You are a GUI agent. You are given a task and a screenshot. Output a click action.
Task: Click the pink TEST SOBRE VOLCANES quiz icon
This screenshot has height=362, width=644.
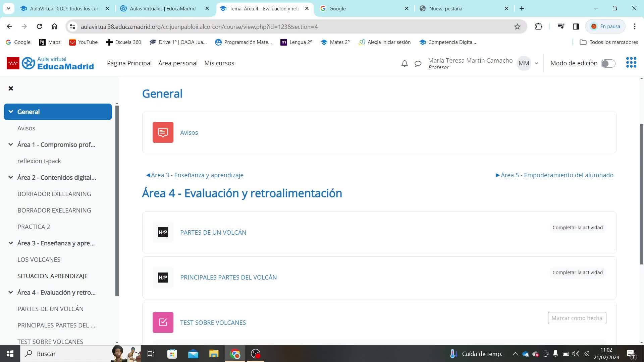click(163, 322)
